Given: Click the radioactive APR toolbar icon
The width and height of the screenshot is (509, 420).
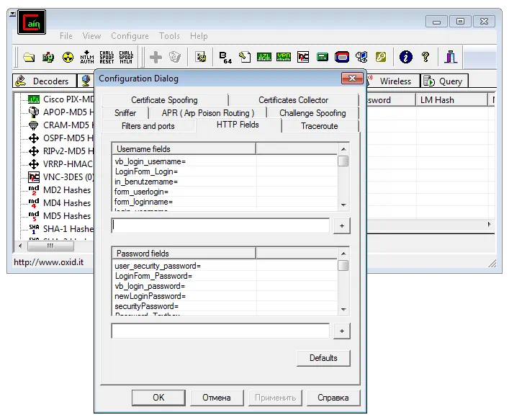Looking at the screenshot, I should coord(68,57).
